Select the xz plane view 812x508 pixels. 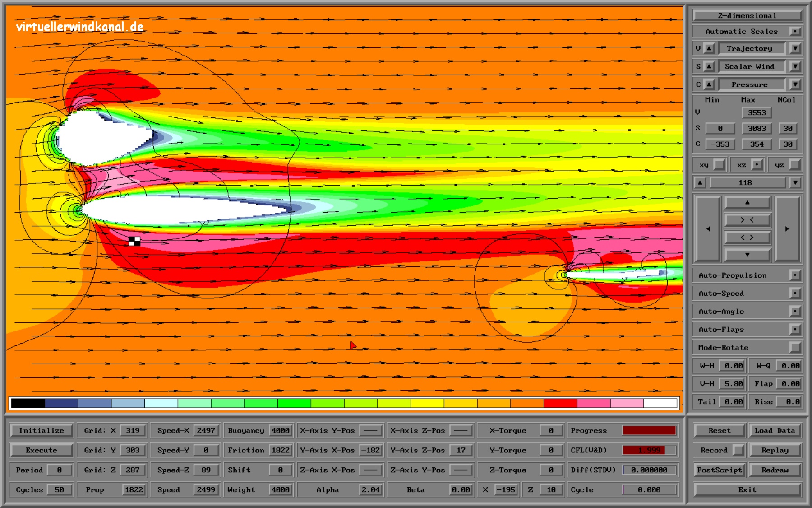757,165
